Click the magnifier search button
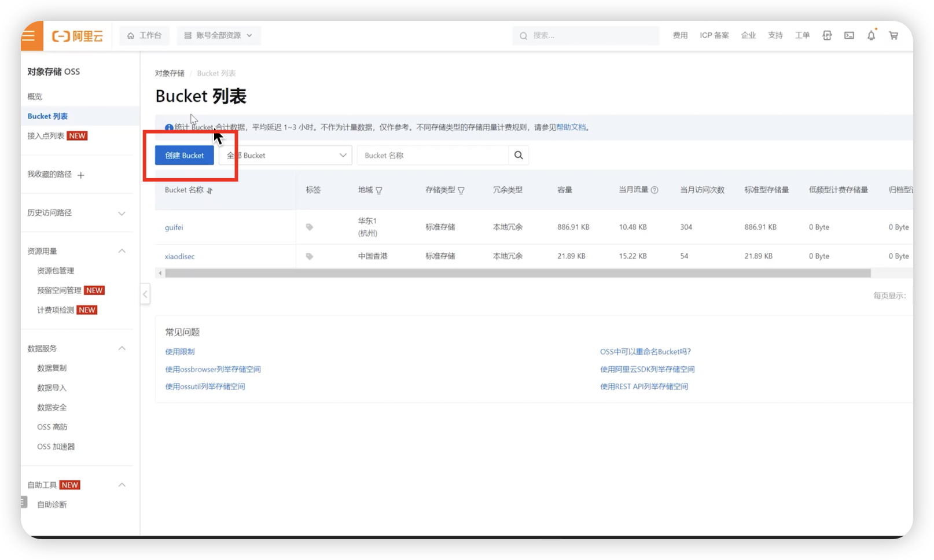The image size is (934, 560). pyautogui.click(x=519, y=155)
